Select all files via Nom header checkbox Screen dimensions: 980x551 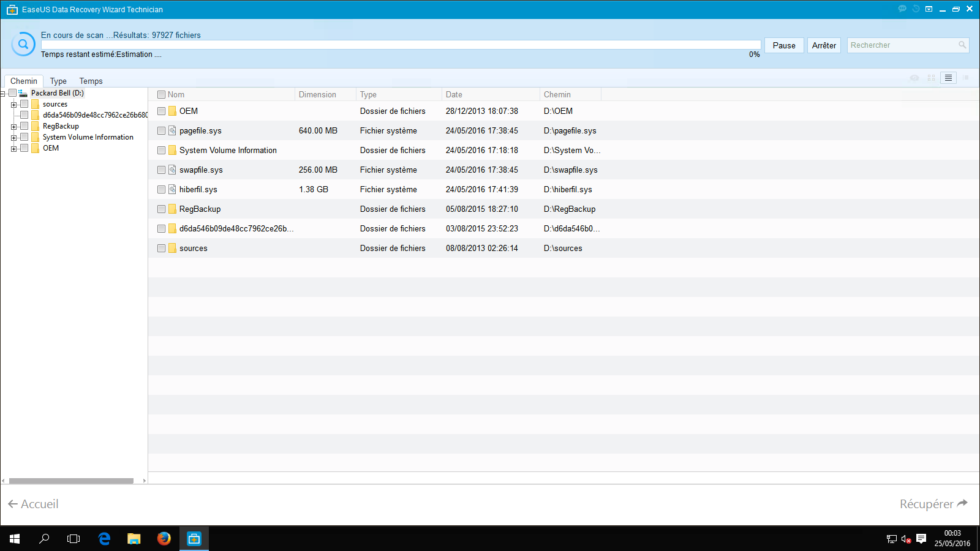[162, 95]
